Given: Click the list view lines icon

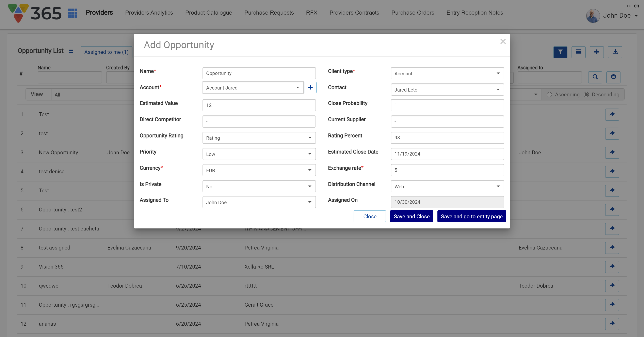Looking at the screenshot, I should point(578,52).
